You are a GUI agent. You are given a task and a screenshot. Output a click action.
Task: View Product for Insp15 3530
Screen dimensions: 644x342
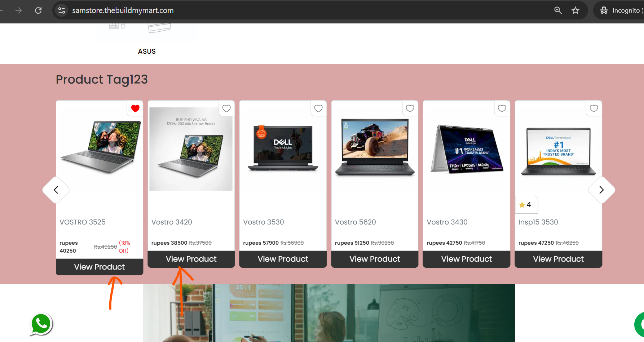click(559, 259)
